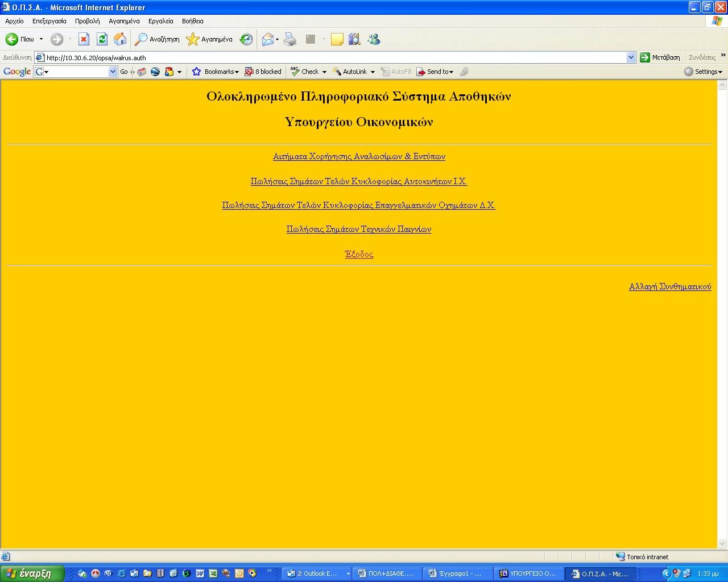The height and width of the screenshot is (582, 728).
Task: Go to the Home page icon
Action: pos(120,39)
